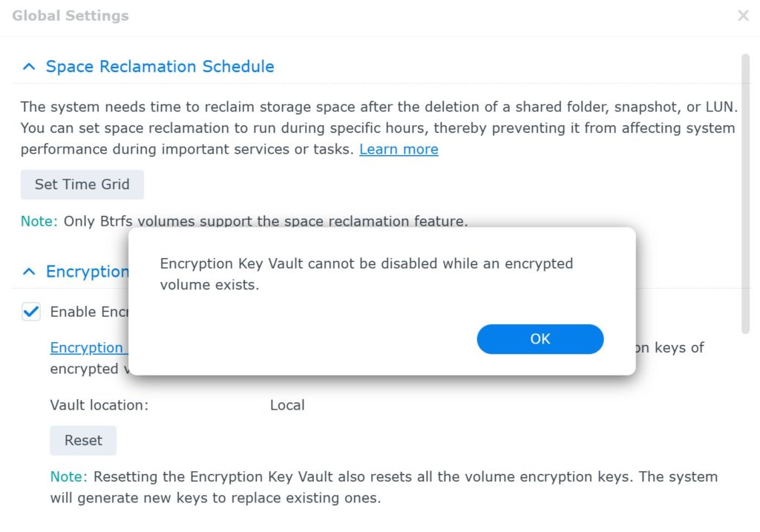Toggle the blue checkmark next to Enable Encryption
Screen dimensions: 760x532
(30, 311)
